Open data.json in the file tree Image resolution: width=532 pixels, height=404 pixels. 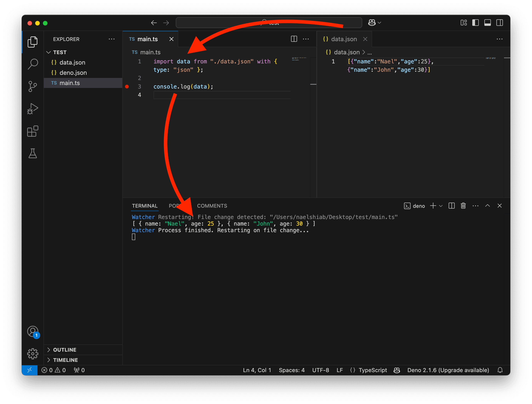(83, 62)
